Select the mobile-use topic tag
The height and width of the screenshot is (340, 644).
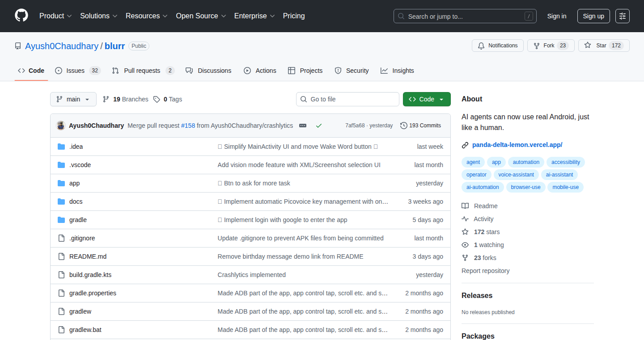pyautogui.click(x=566, y=187)
